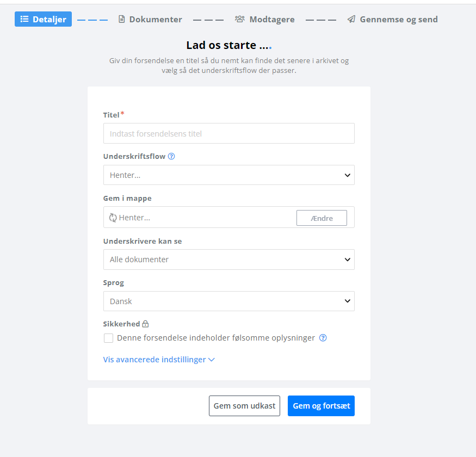
Task: Click the Gem som udkast button
Action: (244, 406)
